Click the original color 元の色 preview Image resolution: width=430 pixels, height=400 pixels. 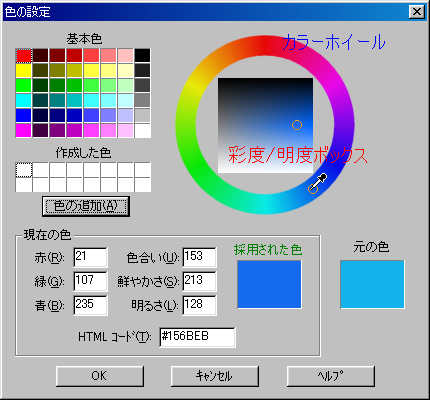[372, 284]
